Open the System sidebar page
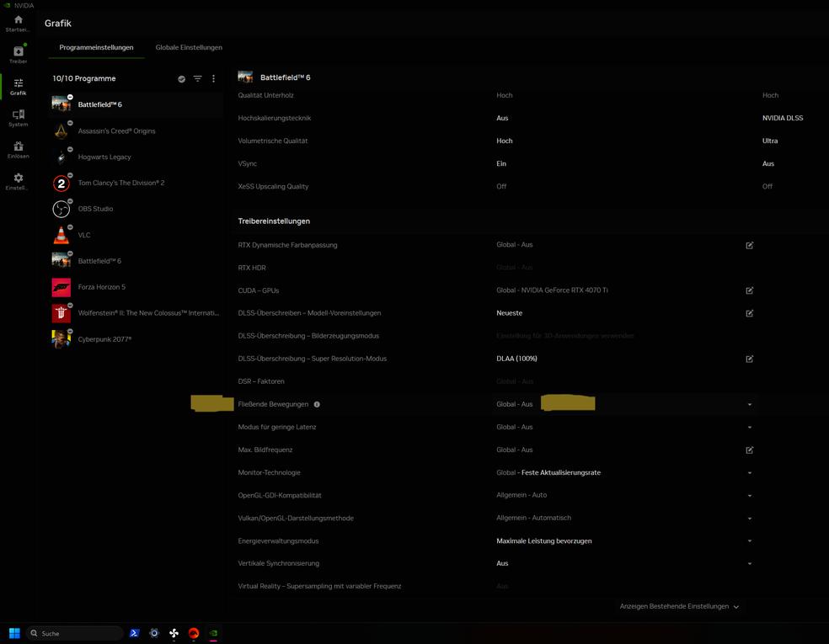This screenshot has height=644, width=829. tap(18, 117)
